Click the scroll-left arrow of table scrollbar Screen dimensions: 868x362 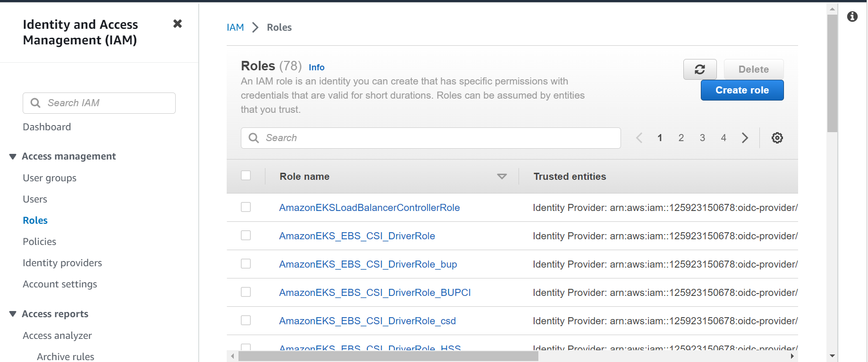tap(232, 356)
